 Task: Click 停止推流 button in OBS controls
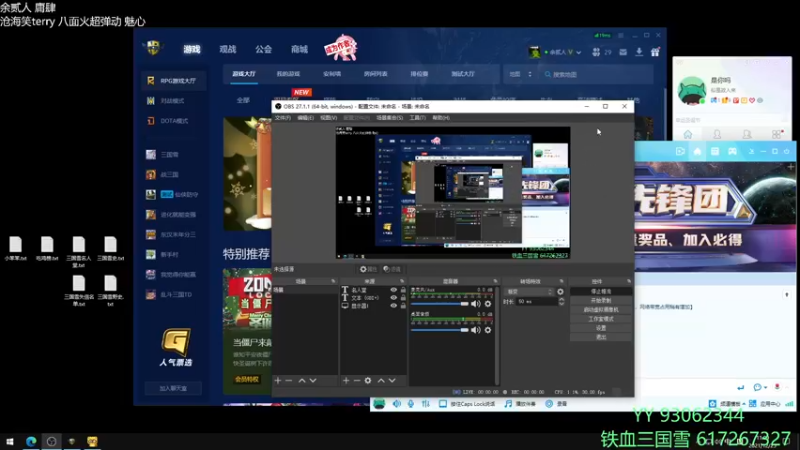point(601,291)
